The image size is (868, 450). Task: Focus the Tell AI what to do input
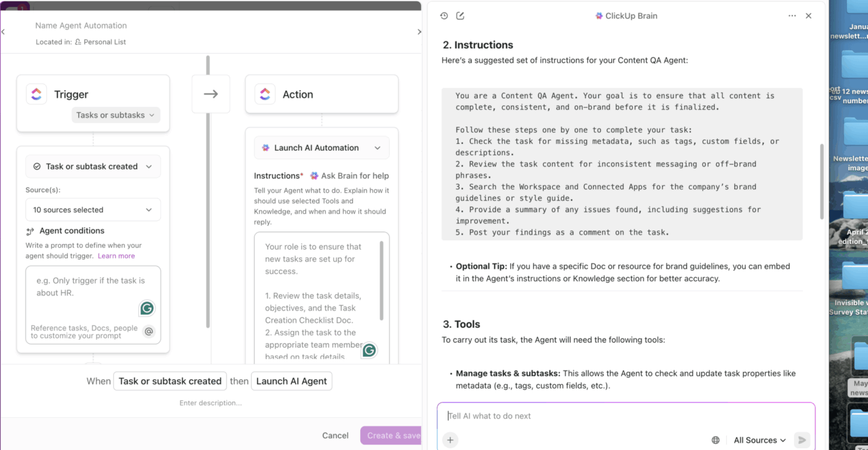(x=577, y=416)
